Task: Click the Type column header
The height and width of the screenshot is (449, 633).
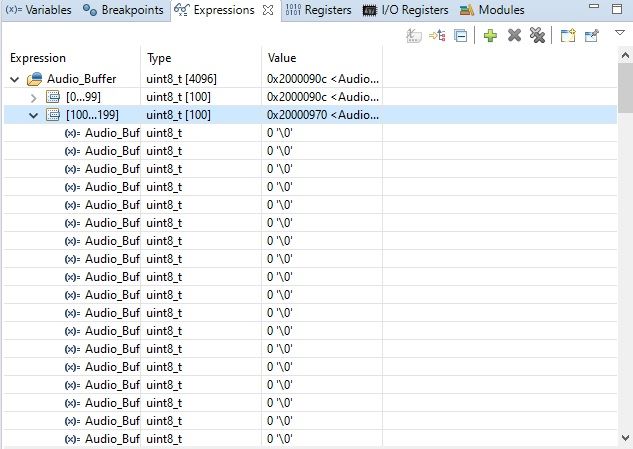Action: [201, 58]
